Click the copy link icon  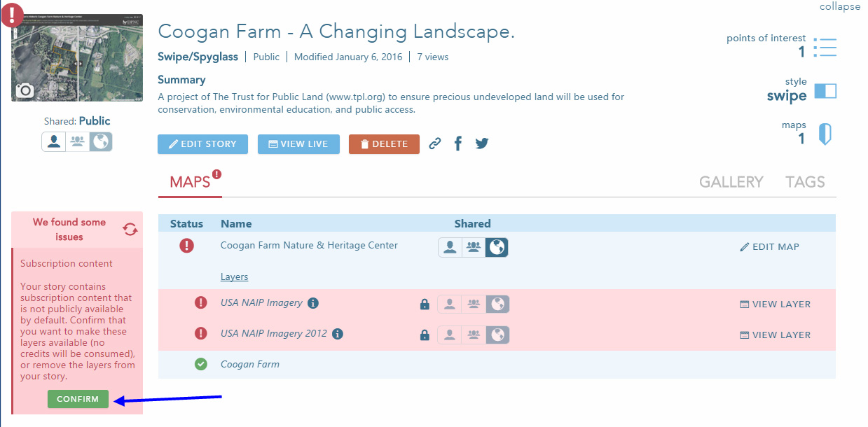435,143
